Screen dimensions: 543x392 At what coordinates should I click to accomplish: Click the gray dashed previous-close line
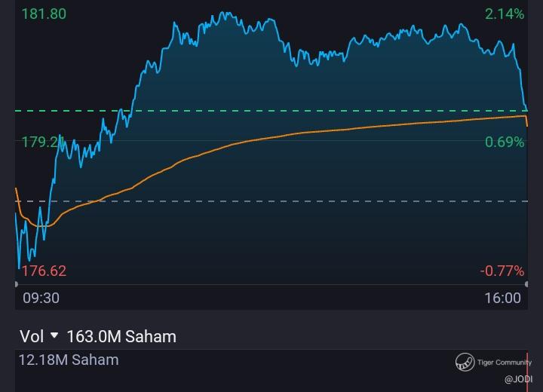302,201
